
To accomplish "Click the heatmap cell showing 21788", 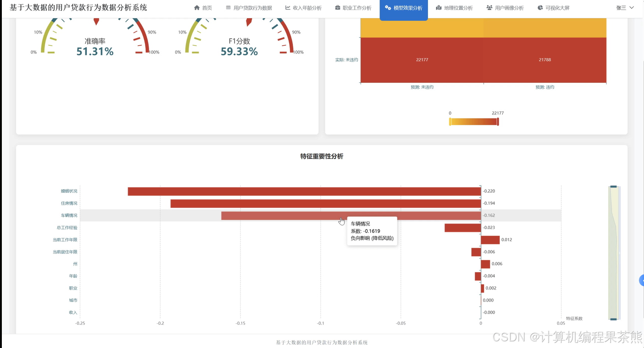I will click(x=545, y=60).
